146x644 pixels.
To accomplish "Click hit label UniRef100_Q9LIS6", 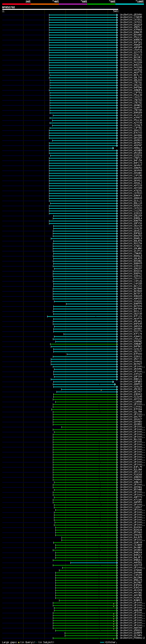I will tap(131, 77).
